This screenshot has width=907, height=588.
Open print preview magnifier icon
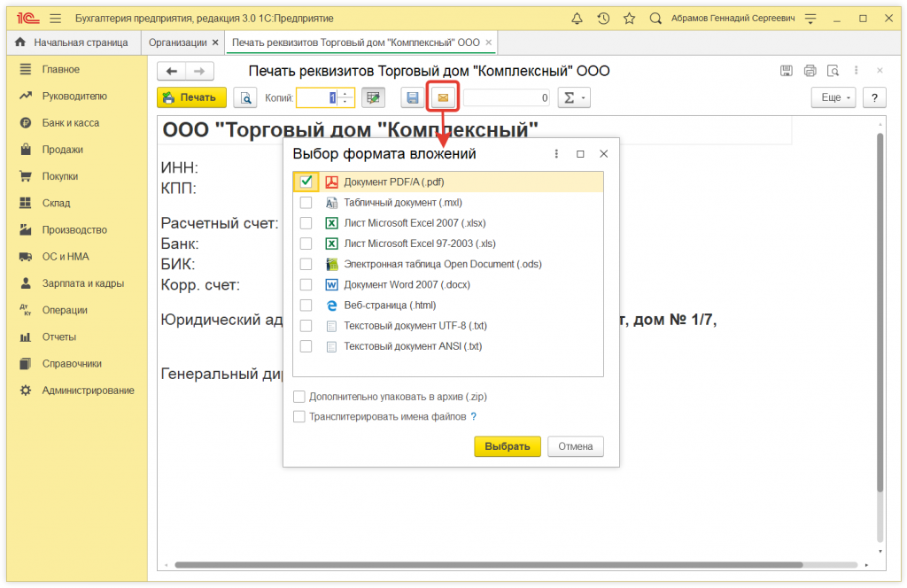[x=245, y=97]
